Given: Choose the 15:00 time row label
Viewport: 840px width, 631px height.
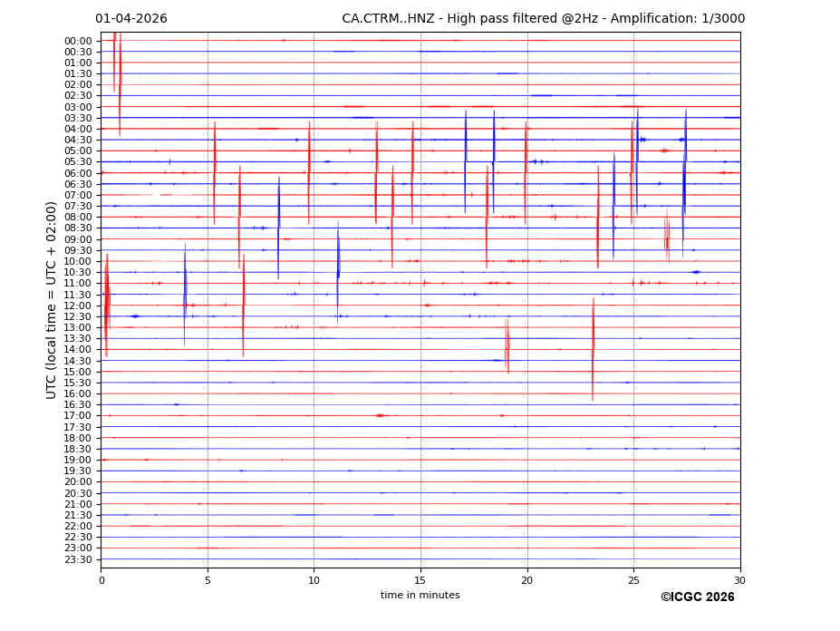Looking at the screenshot, I should click(78, 372).
